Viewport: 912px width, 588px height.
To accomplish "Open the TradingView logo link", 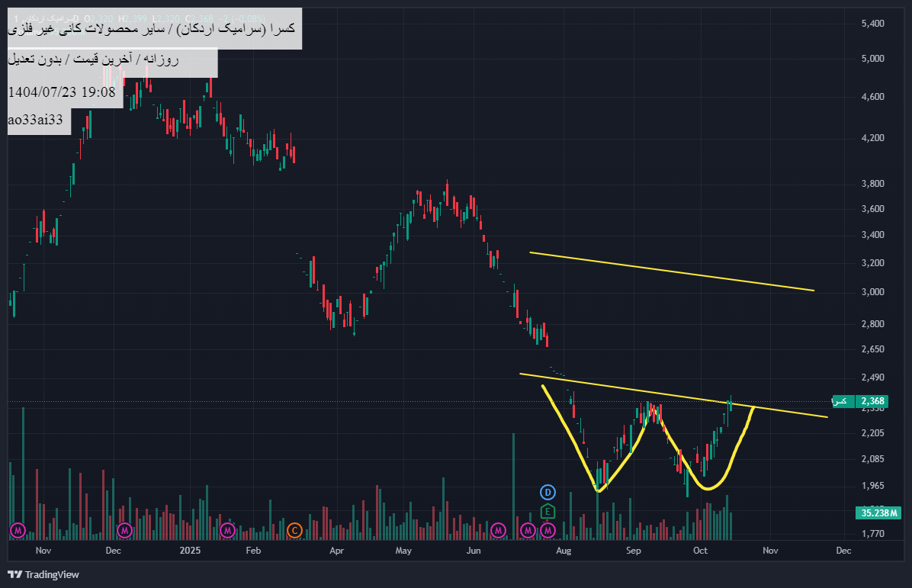I will pos(43,574).
